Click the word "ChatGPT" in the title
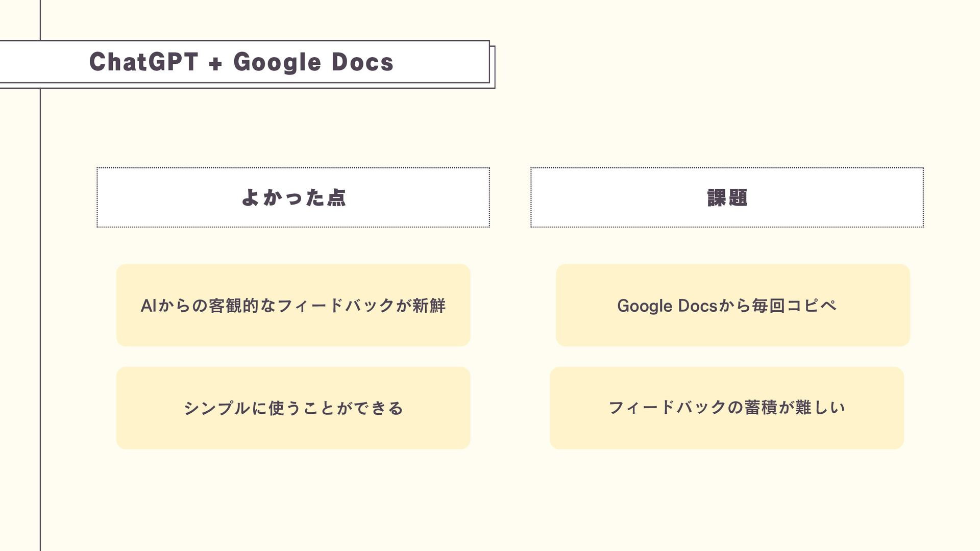The image size is (980, 551). [x=143, y=62]
